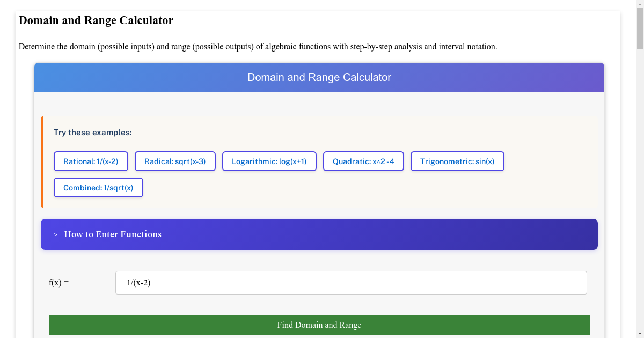Click the bold page heading at top
This screenshot has width=644, height=338.
(96, 20)
